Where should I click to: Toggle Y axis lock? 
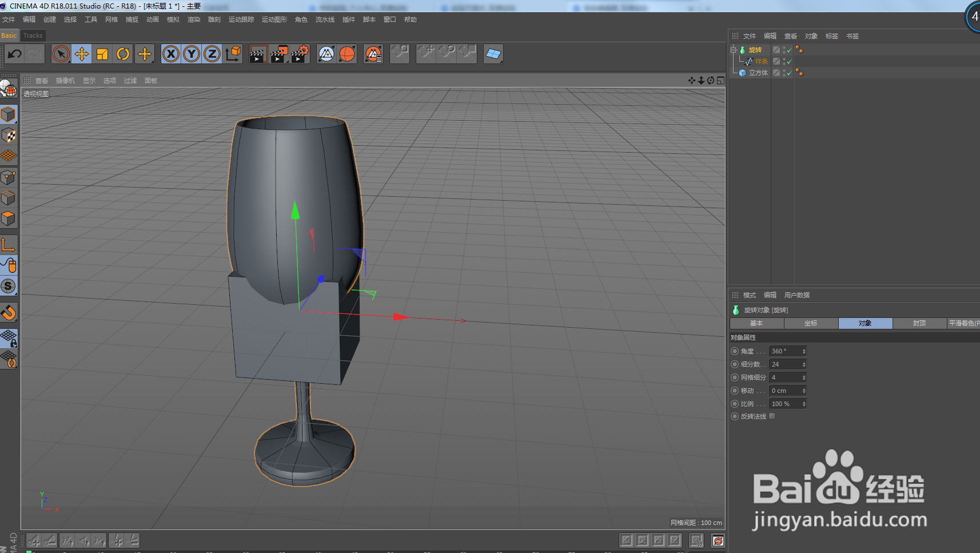192,54
